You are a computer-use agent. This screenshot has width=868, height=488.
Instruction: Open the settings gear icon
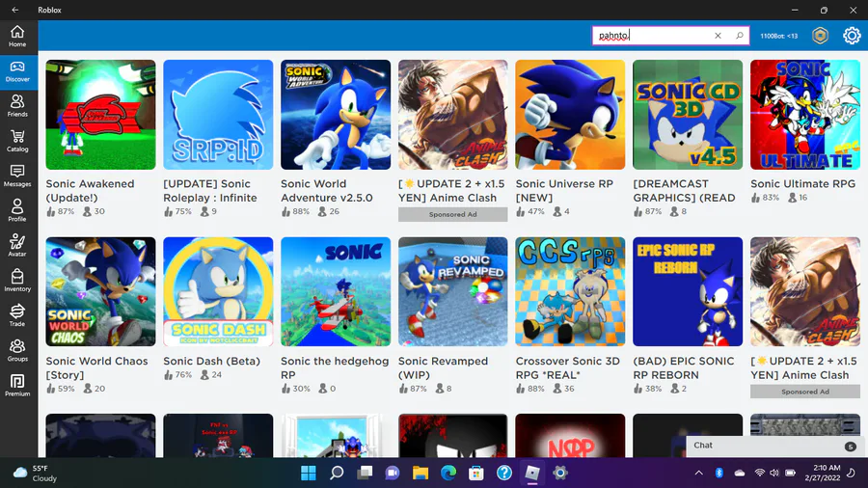852,36
